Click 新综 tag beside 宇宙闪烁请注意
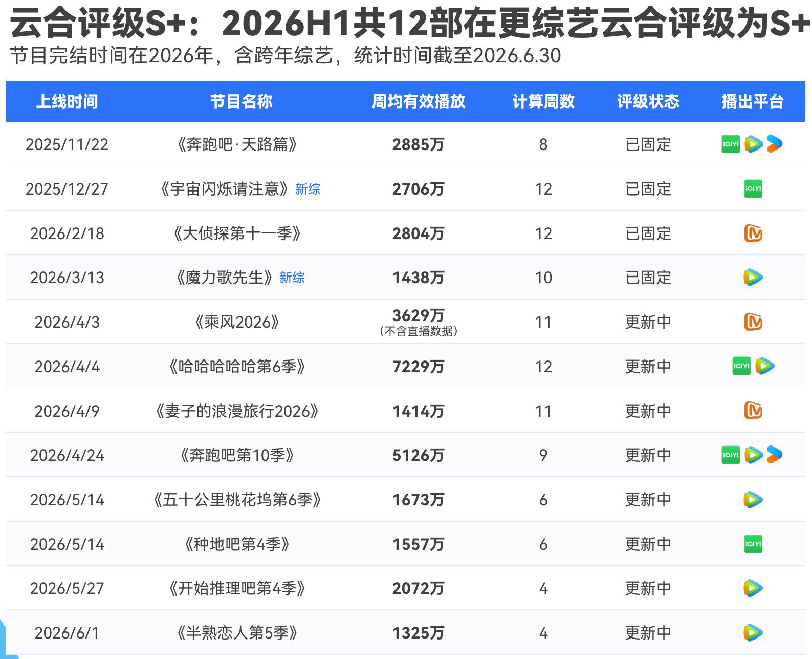 tap(308, 189)
